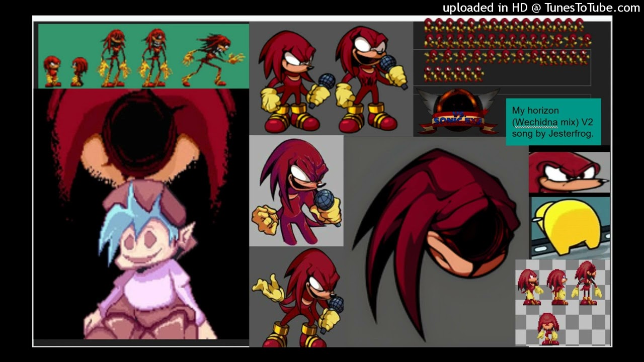Click the purple-shaded Knuckles on light gray background
The image size is (644, 362).
pos(296,191)
